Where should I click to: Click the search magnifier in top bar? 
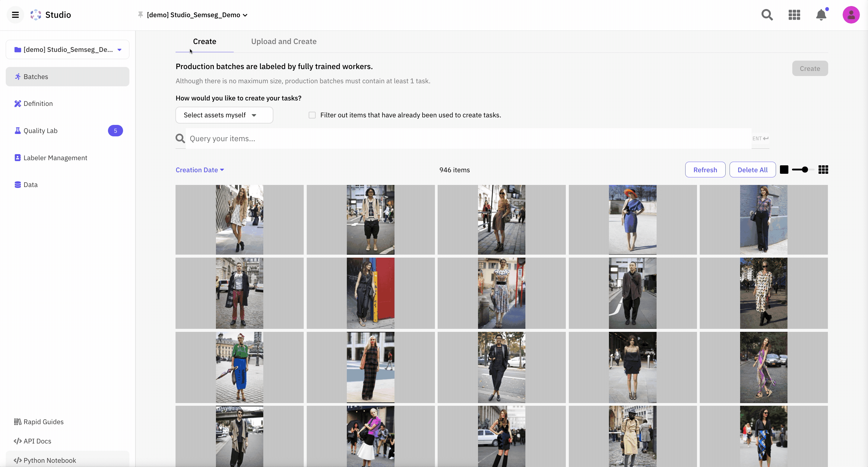point(767,15)
